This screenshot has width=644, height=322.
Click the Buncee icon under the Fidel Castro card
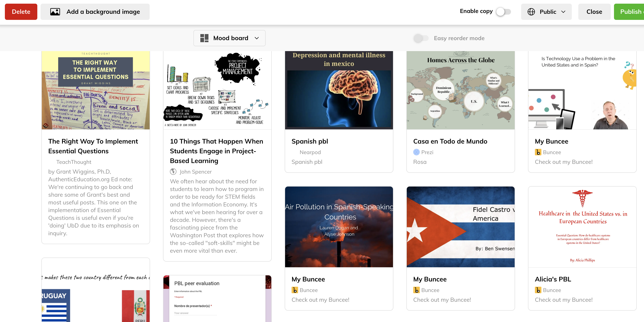pyautogui.click(x=416, y=290)
